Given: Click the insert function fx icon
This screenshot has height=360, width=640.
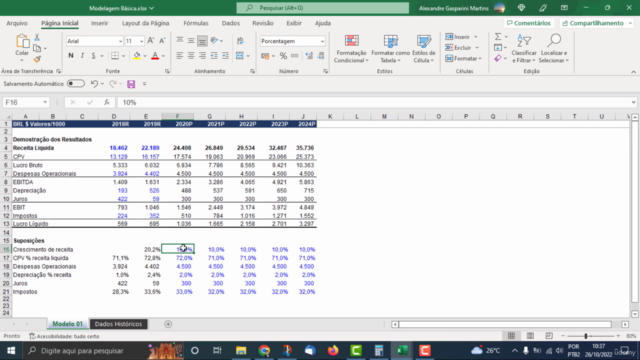Looking at the screenshot, I should 107,102.
